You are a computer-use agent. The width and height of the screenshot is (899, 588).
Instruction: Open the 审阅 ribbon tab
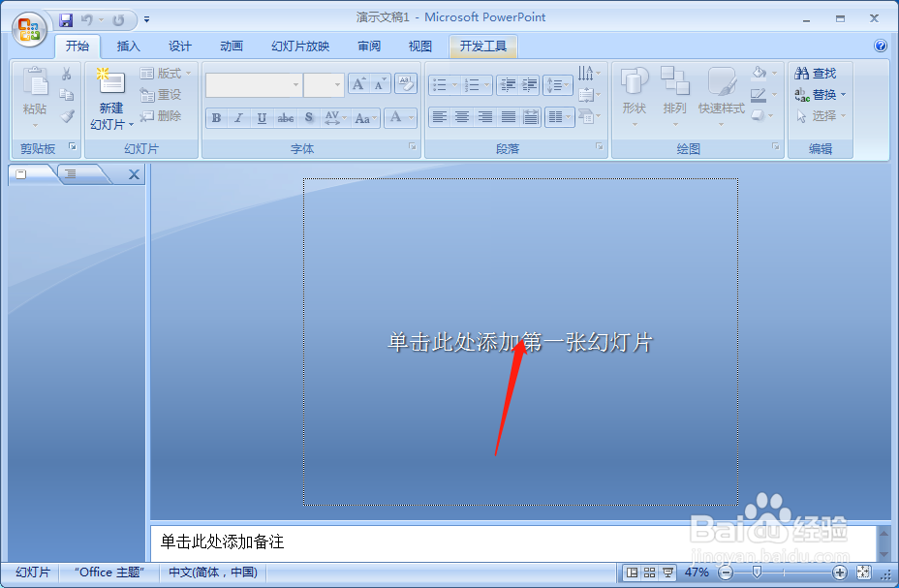coord(369,46)
